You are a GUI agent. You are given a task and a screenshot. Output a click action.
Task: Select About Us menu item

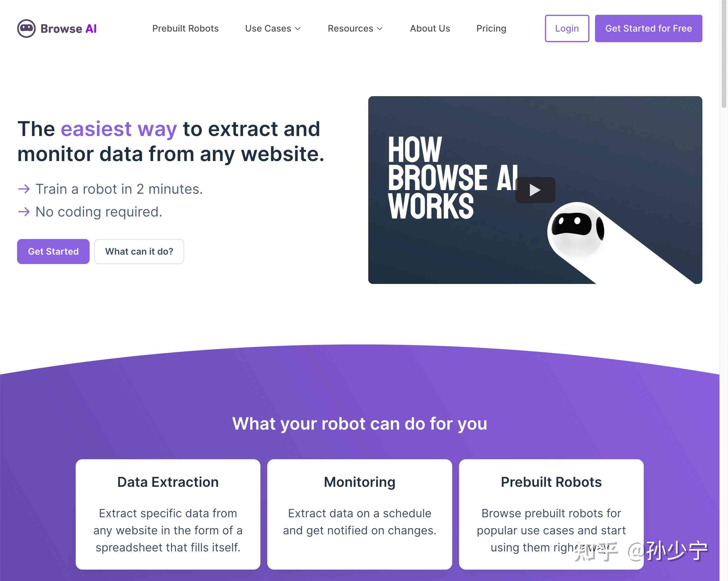(430, 28)
